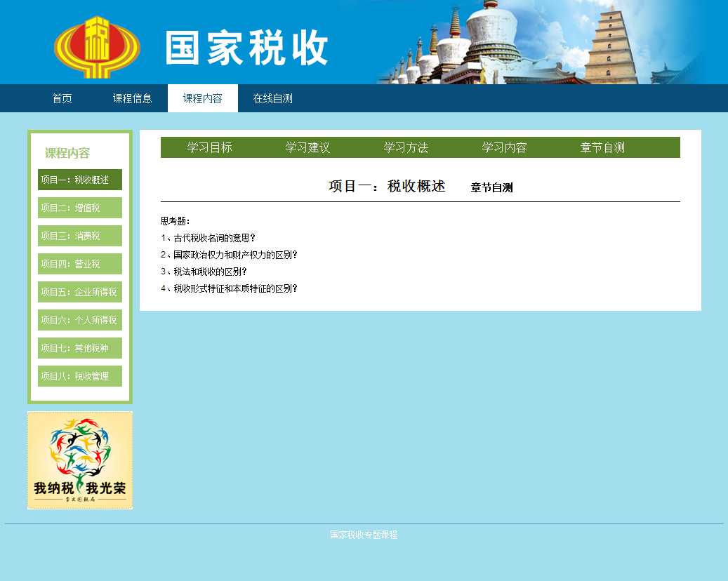Click the 我纳税我光荣 promotional image

(80, 460)
